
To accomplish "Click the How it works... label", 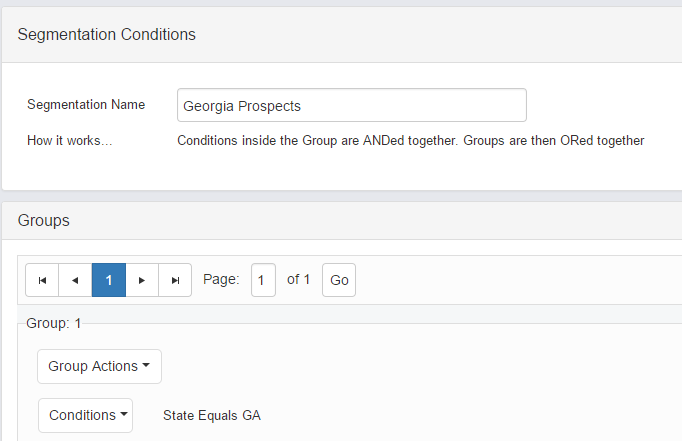I will [x=69, y=141].
